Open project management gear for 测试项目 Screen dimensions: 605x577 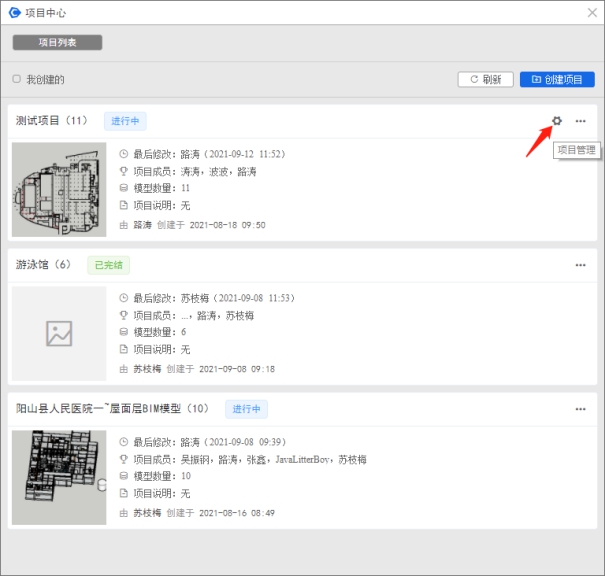coord(557,121)
